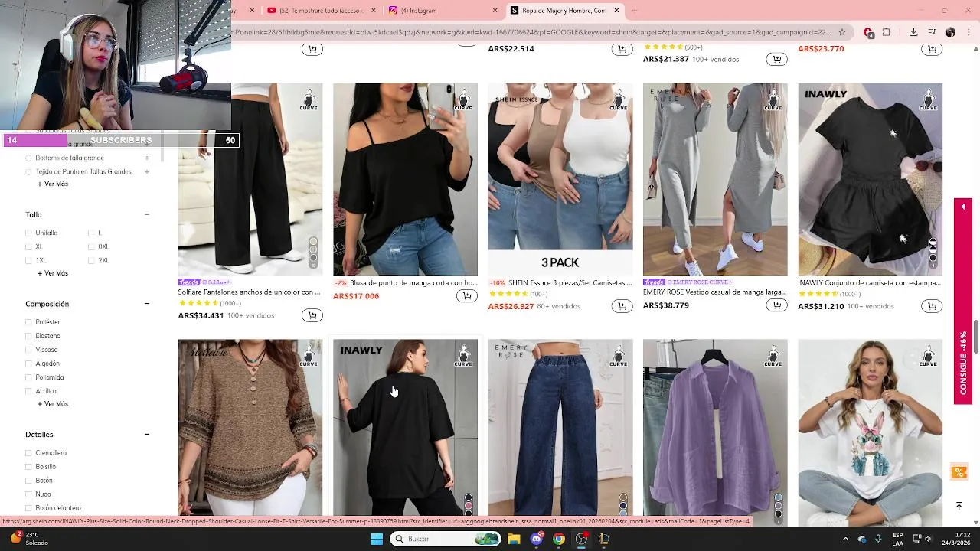Show more categories with Ver Más above Talla
This screenshot has height=551, width=980.
pyautogui.click(x=53, y=184)
